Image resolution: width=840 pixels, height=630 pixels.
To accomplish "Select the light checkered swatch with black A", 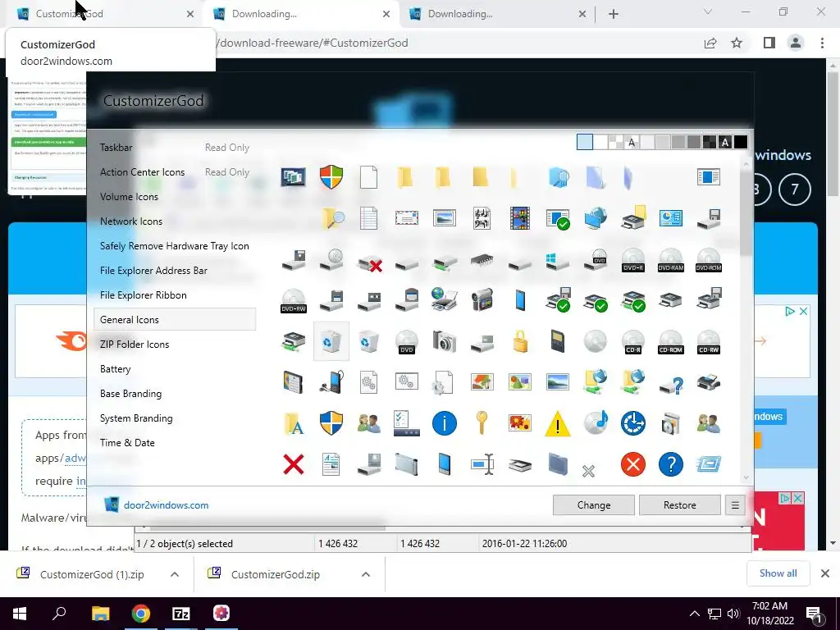I will click(632, 142).
